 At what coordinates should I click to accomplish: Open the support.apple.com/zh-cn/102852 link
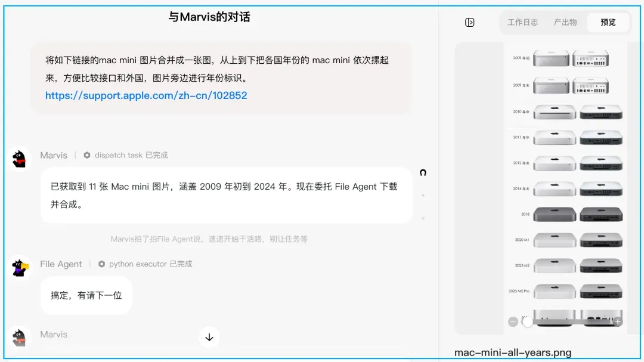[x=146, y=95]
